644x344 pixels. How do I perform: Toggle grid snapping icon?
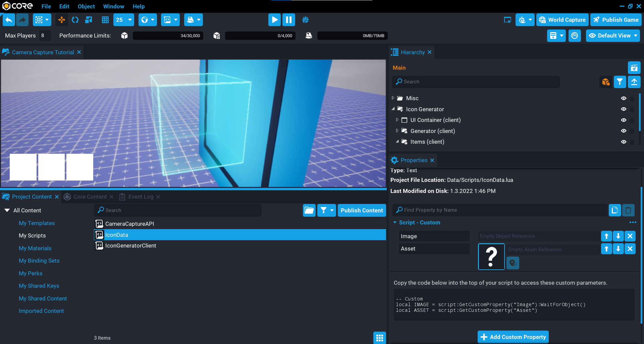pos(105,20)
